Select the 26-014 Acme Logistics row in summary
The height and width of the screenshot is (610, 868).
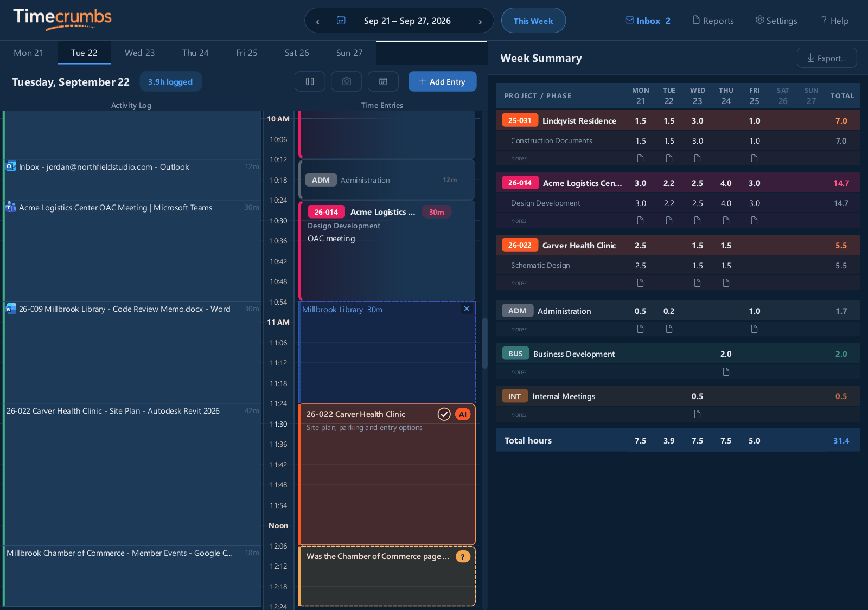pos(678,183)
